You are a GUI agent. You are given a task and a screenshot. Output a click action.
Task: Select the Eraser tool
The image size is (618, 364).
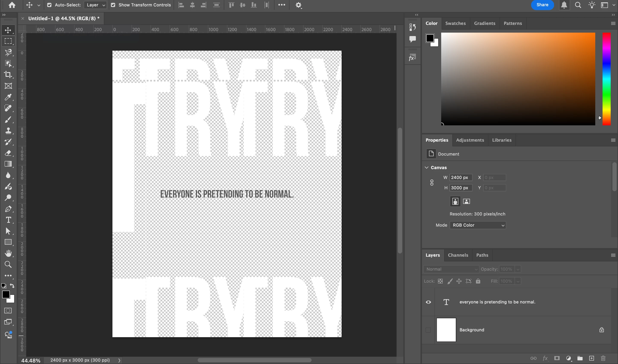click(8, 153)
